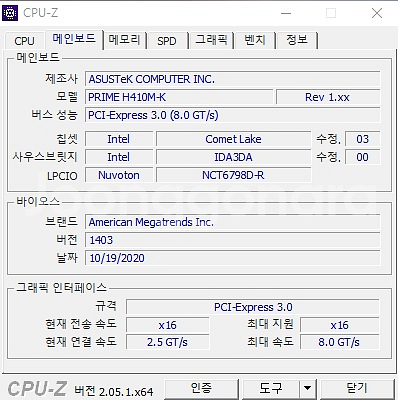Click the 인증 button
The image size is (398, 400).
click(x=201, y=388)
